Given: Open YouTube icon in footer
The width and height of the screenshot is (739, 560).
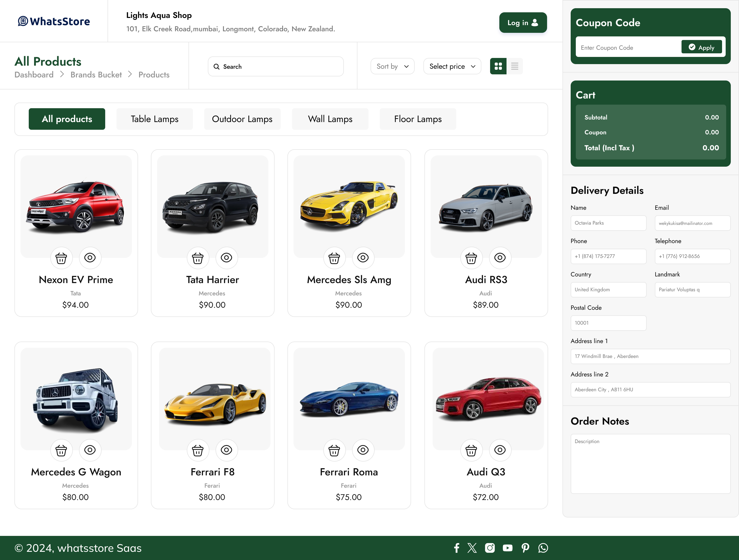Looking at the screenshot, I should tap(508, 548).
